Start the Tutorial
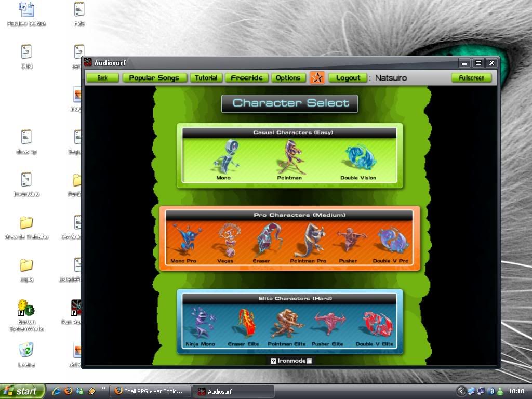Viewport: 532px width, 399px height. 206,78
